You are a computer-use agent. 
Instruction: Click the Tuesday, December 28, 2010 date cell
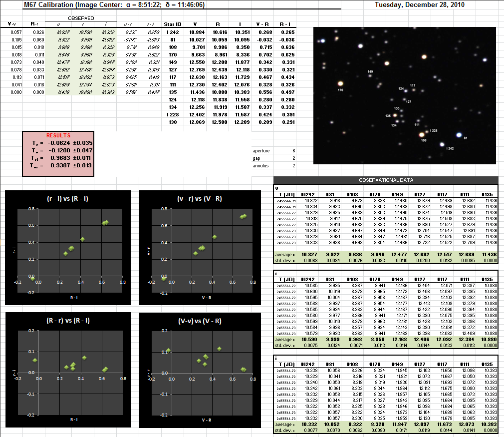[x=419, y=5]
